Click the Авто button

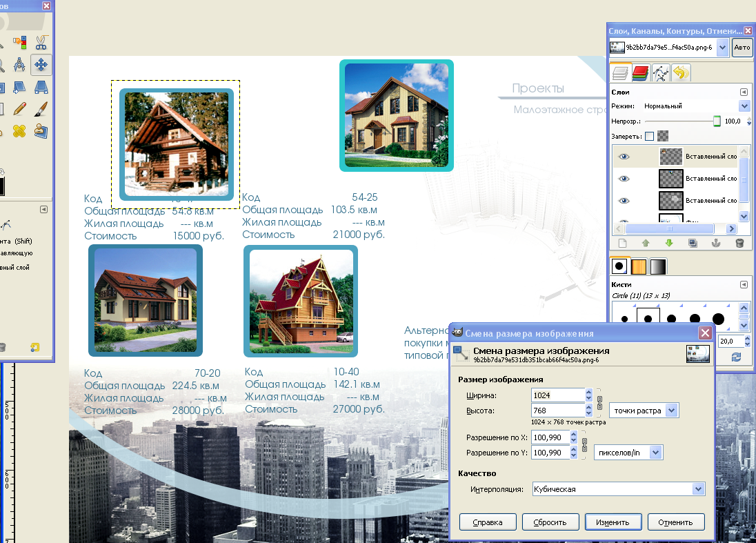[742, 47]
